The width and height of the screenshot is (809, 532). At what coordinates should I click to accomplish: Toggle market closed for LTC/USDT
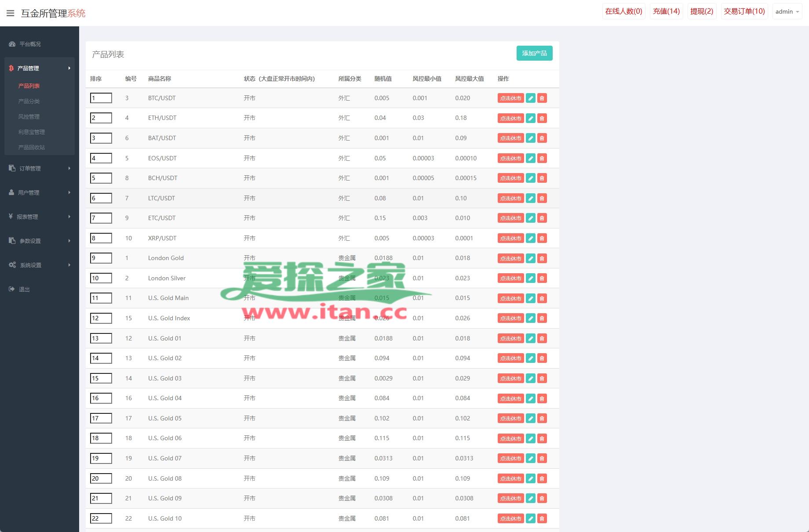(x=510, y=199)
